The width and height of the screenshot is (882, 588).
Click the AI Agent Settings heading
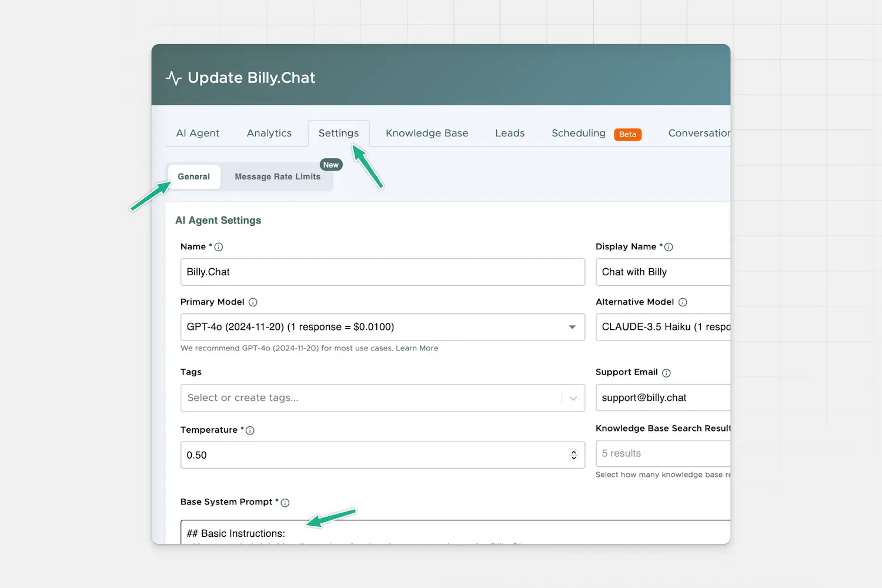tap(218, 220)
